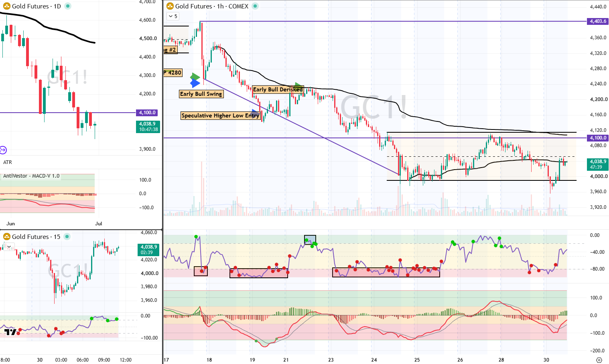Select the blue arrow marker above Early Bull Swing
The height and width of the screenshot is (364, 609).
coord(195,83)
